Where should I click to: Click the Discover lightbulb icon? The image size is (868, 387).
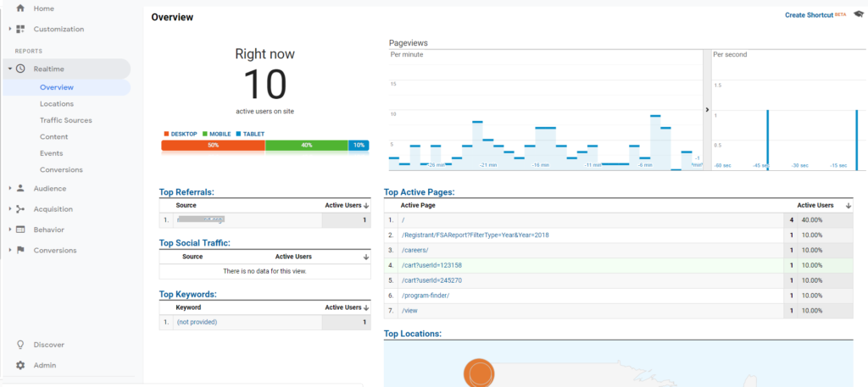pos(20,345)
